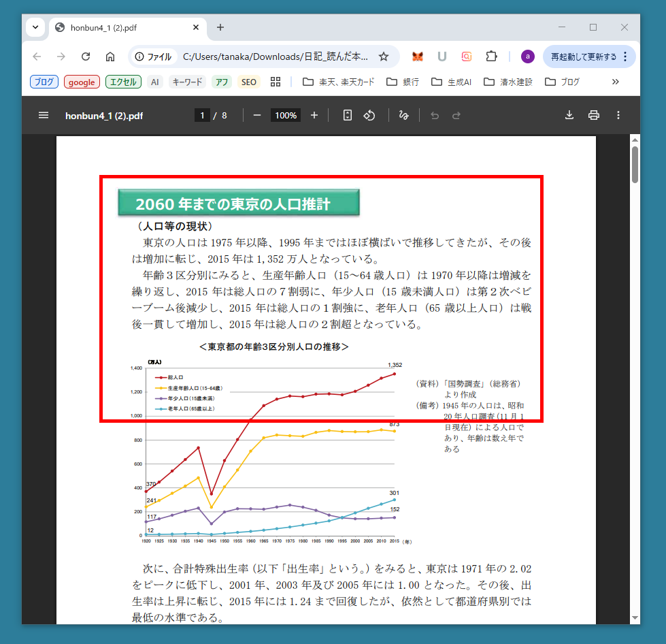The width and height of the screenshot is (666, 644).
Task: Bookmark this page with star icon
Action: (384, 57)
